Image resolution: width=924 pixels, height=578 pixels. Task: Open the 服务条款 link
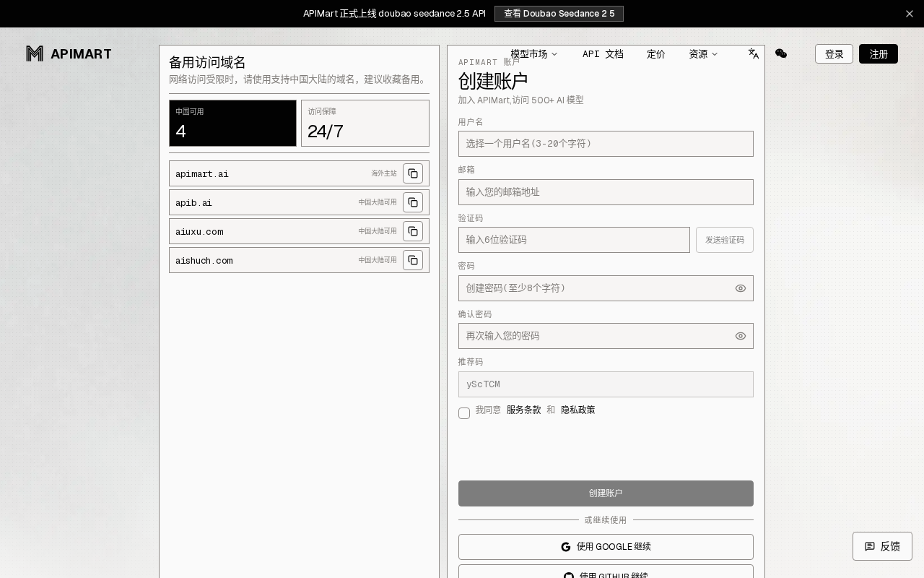pos(523,410)
